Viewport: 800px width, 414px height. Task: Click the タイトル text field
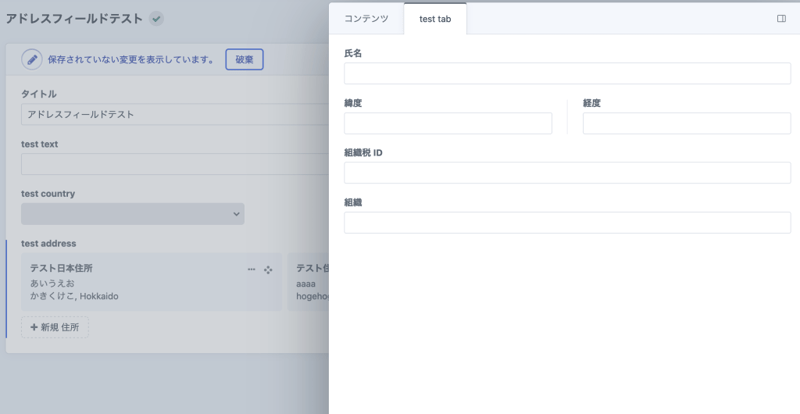coord(175,114)
